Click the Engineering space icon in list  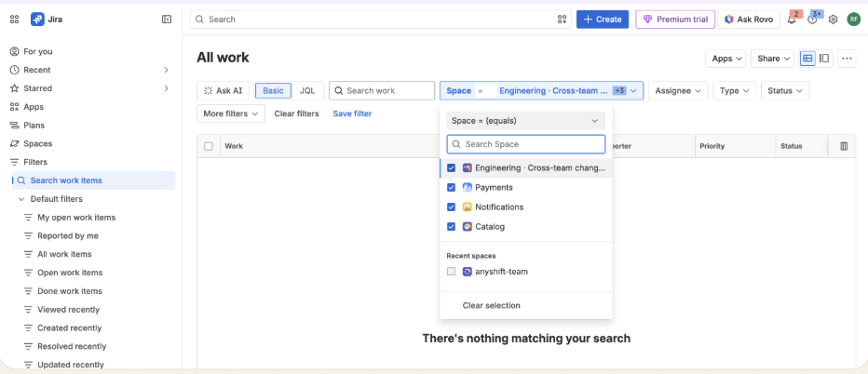(468, 167)
